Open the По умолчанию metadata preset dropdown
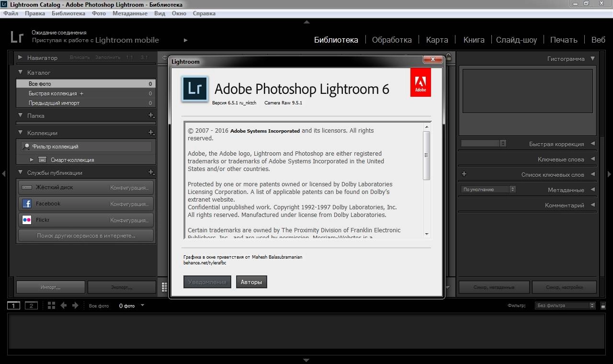Screen dimensions: 613x364 click(488, 190)
